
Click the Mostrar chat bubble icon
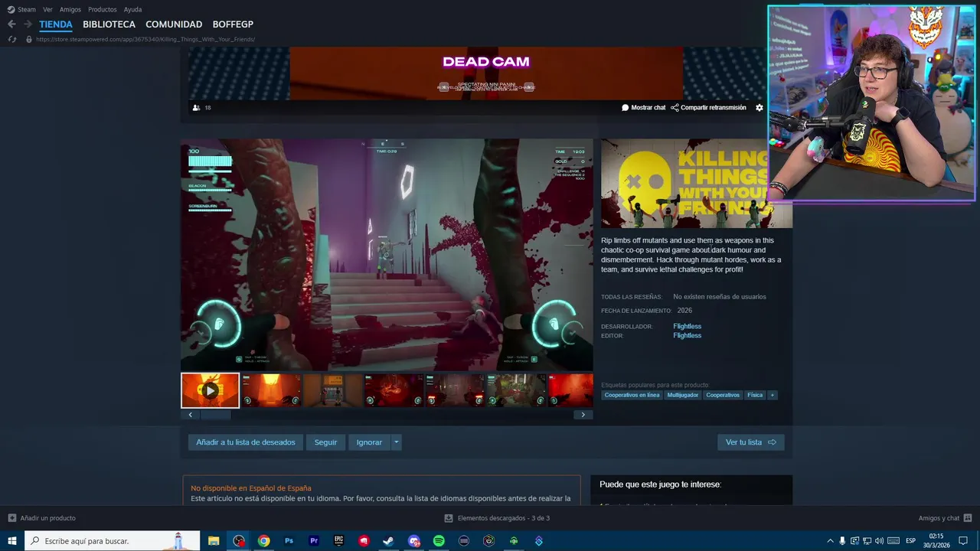[626, 108]
